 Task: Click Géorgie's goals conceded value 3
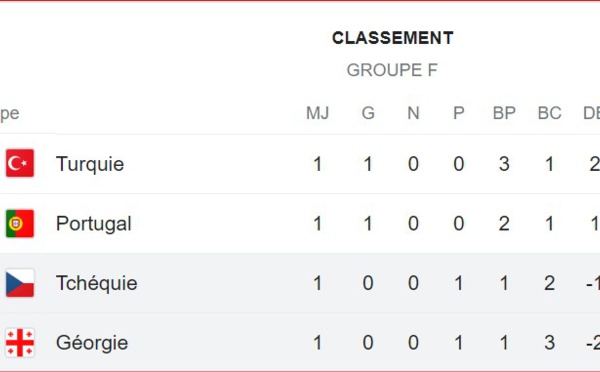coord(549,343)
